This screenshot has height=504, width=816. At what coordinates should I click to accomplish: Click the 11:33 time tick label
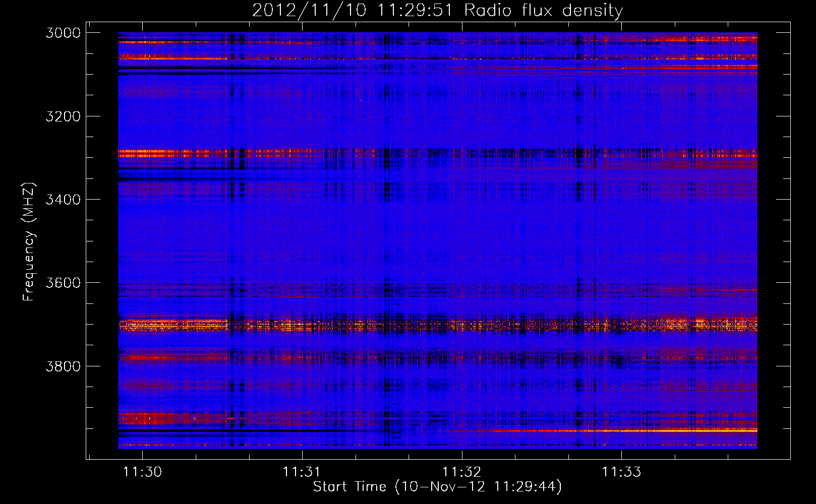click(x=621, y=472)
